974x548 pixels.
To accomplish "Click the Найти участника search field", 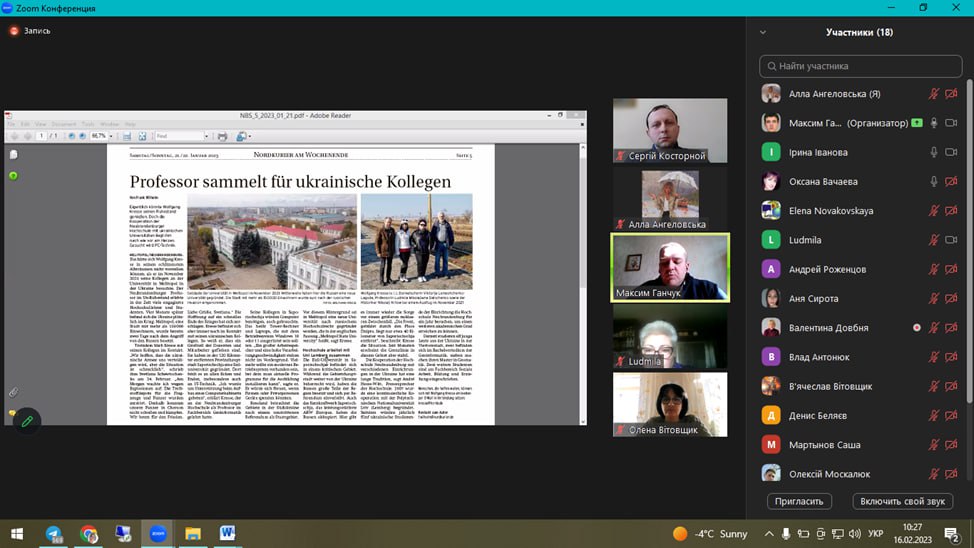I will 860,66.
